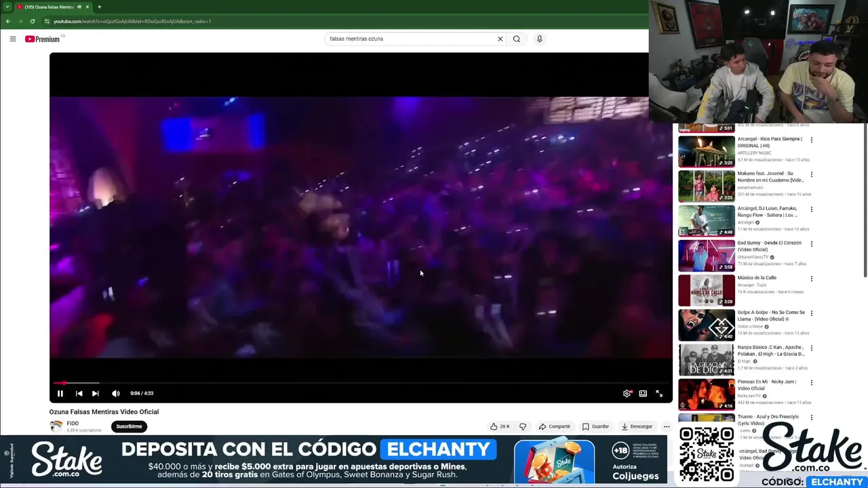Skip to the next video

tap(96, 393)
